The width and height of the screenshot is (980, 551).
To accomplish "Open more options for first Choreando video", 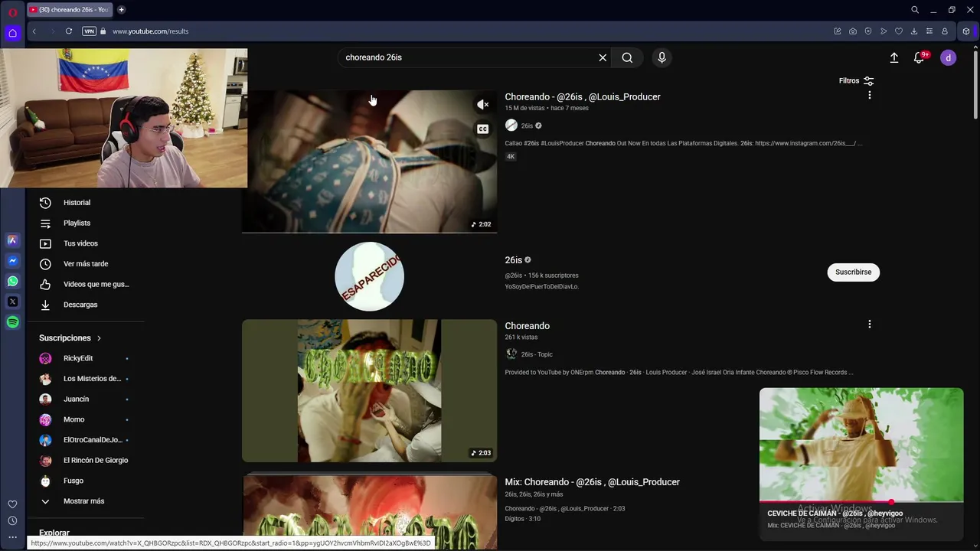I will (869, 95).
